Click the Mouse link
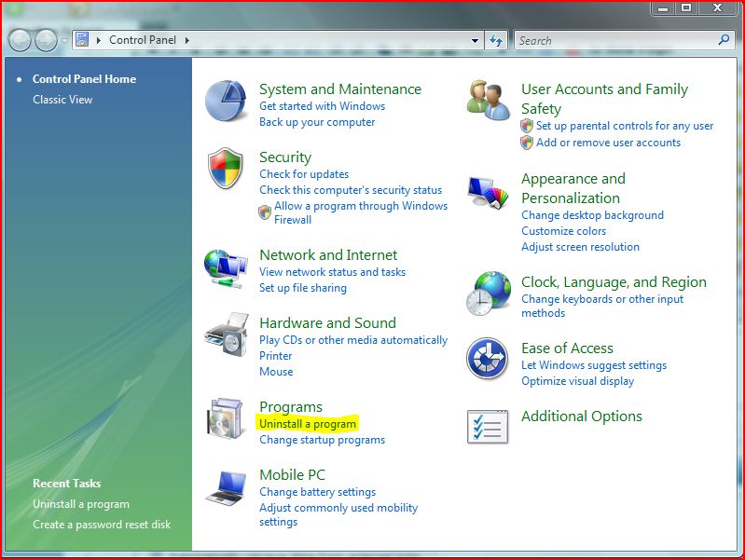The image size is (745, 560). click(276, 372)
